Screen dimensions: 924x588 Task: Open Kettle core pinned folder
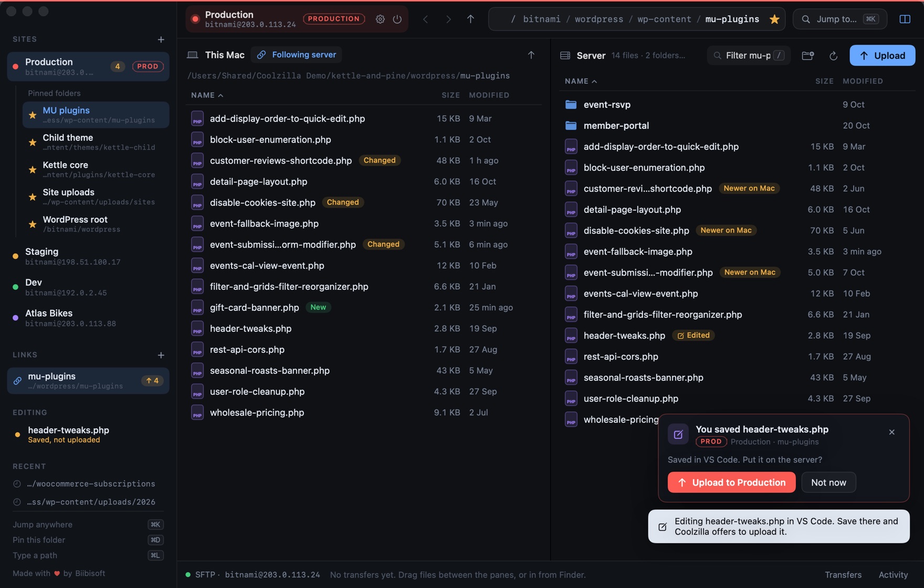tap(96, 170)
